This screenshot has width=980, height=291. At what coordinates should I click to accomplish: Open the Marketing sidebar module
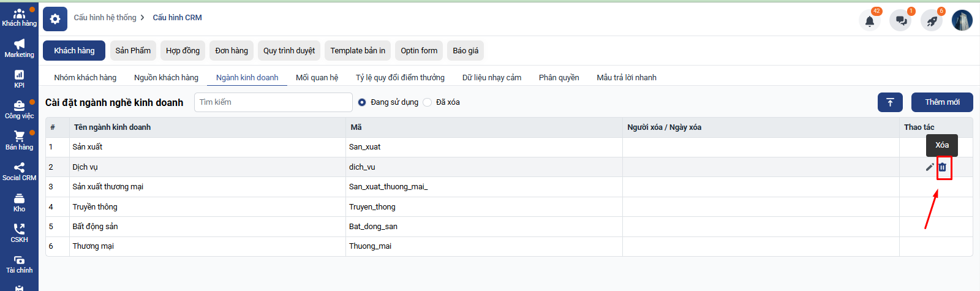pyautogui.click(x=19, y=48)
